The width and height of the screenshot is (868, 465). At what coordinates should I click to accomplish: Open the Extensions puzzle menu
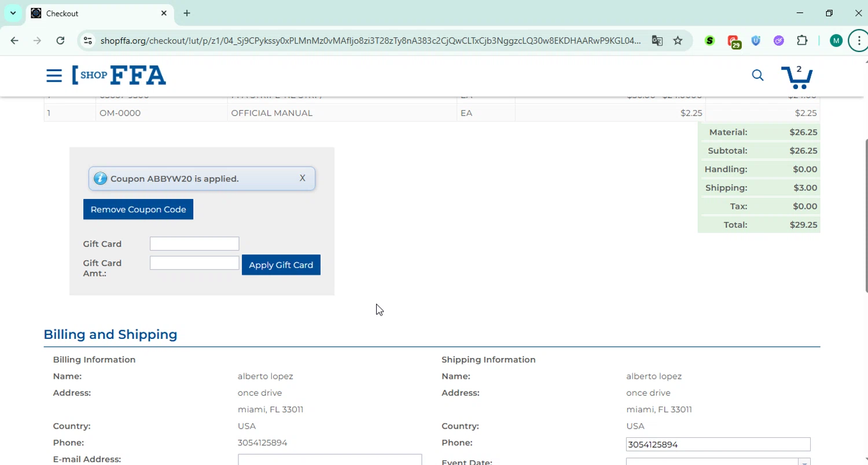[x=802, y=40]
